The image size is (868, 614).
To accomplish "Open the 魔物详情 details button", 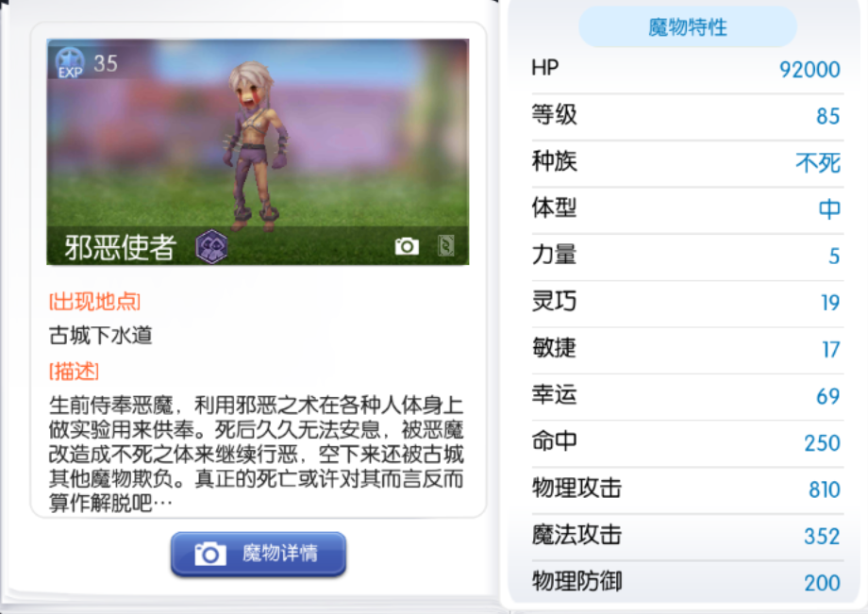I will [x=259, y=555].
